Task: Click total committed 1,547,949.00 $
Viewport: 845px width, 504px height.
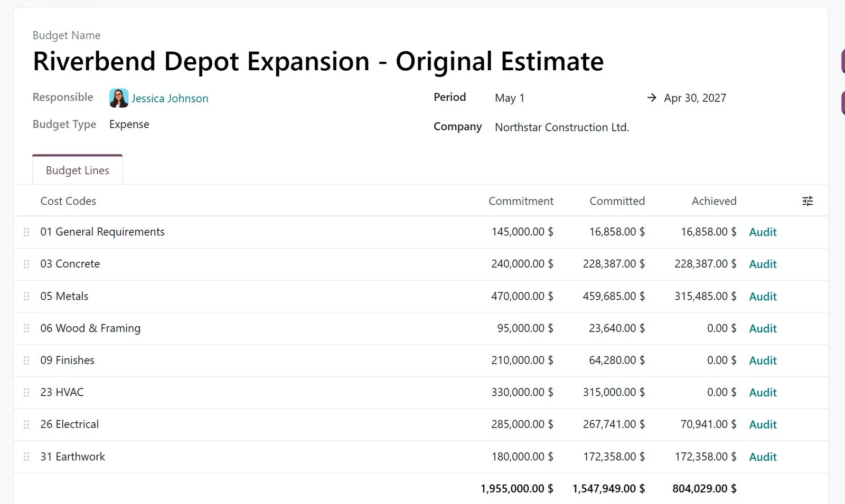Action: click(608, 489)
